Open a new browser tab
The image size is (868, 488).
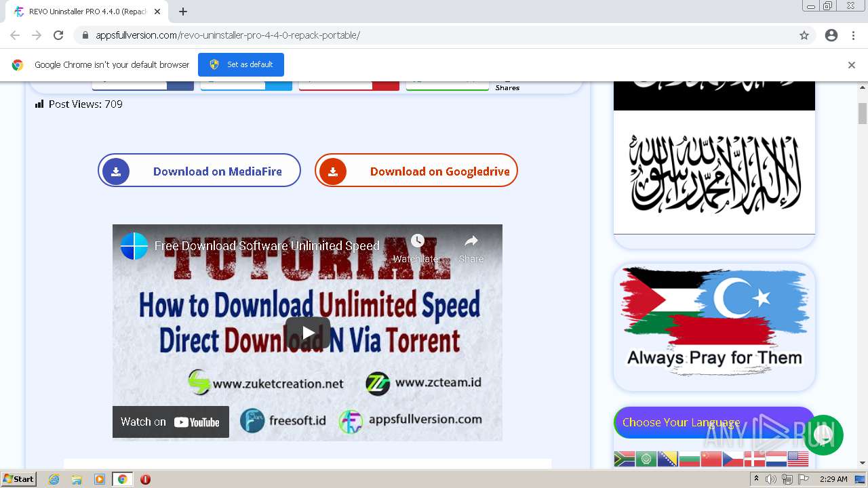183,12
